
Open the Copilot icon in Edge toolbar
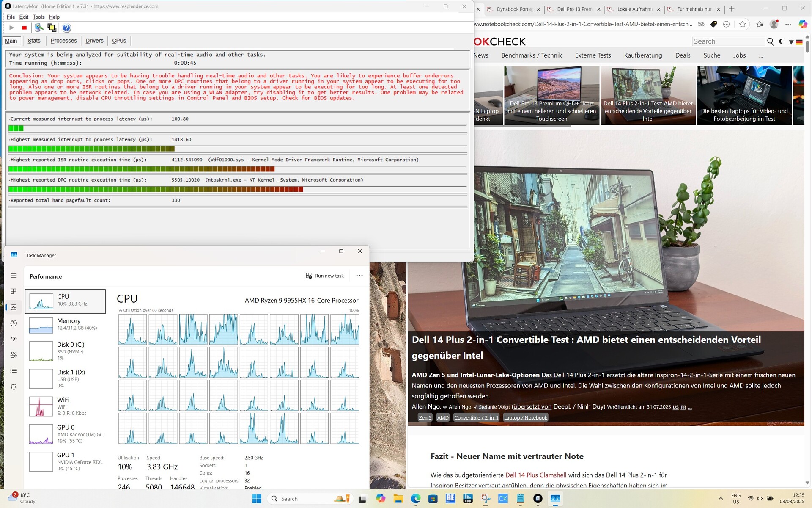click(802, 24)
